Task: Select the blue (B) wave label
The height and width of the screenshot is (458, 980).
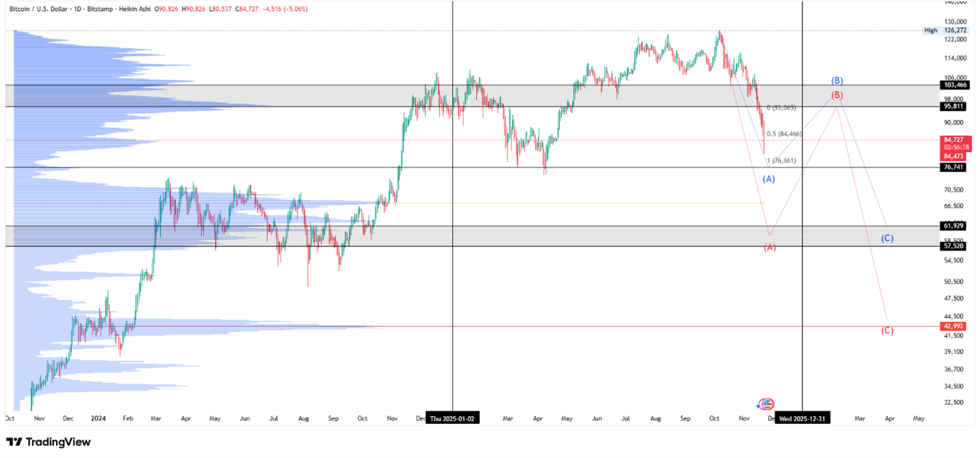Action: (x=837, y=81)
